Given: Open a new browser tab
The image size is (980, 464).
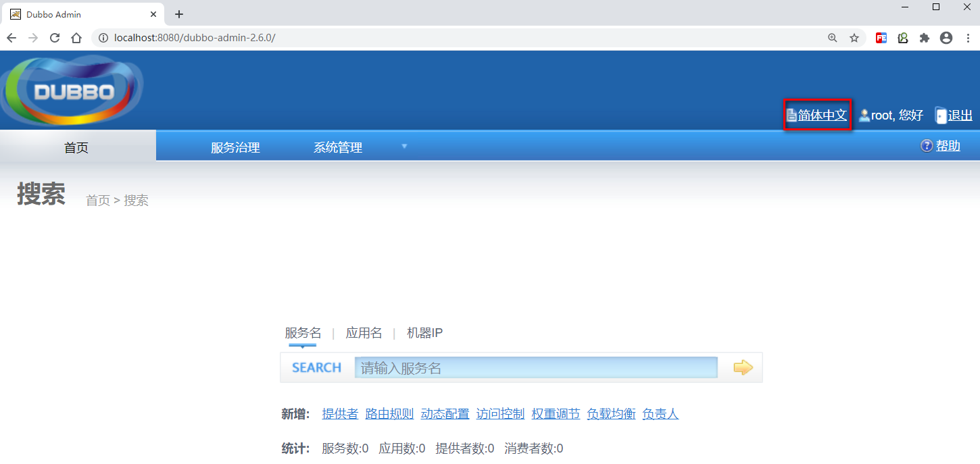Looking at the screenshot, I should point(179,14).
